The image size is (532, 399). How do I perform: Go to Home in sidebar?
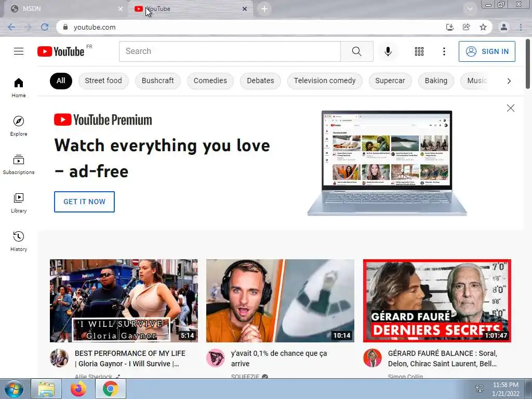click(19, 87)
